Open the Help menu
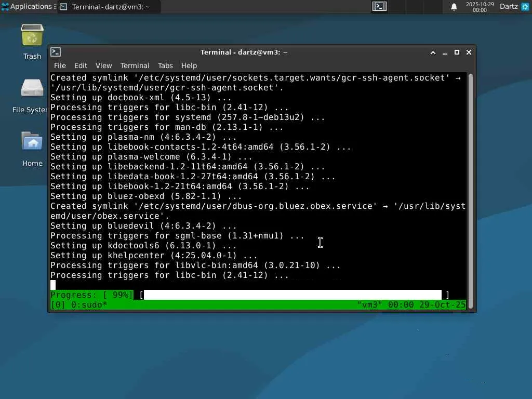This screenshot has height=399, width=532. point(189,65)
